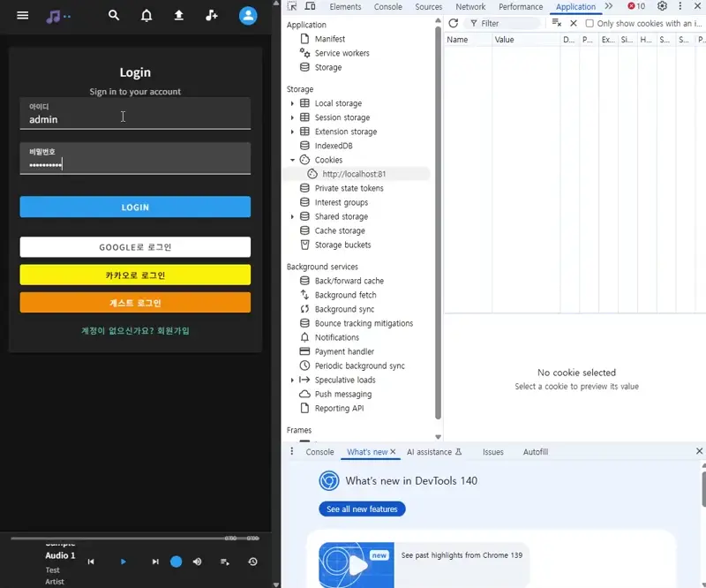Open the user profile avatar
This screenshot has height=588, width=706.
coord(248,16)
